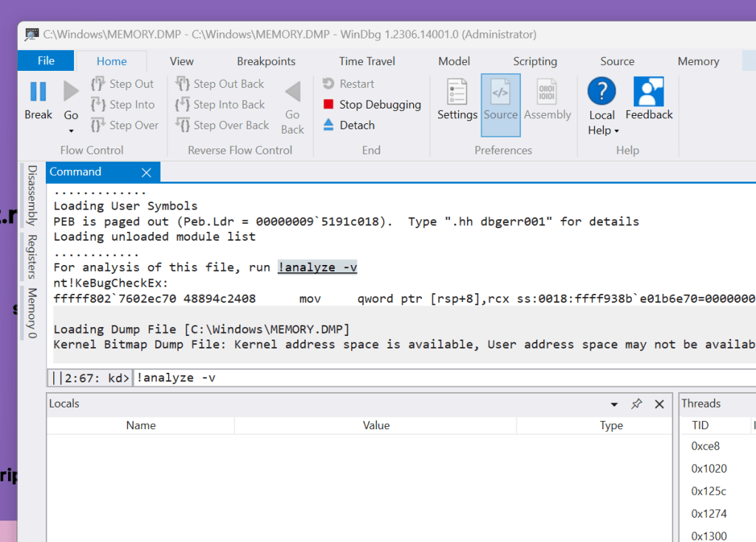The width and height of the screenshot is (756, 542).
Task: Click Stop Debugging red square
Action: pos(328,104)
